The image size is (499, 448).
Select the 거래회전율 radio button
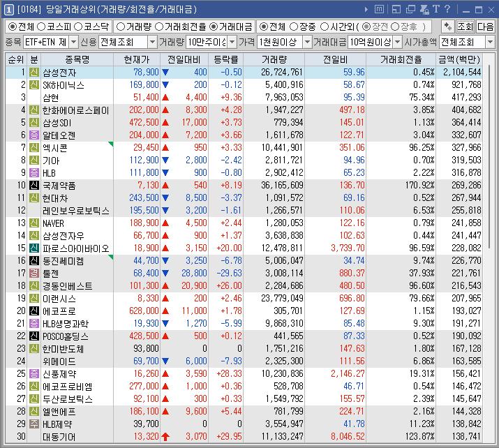click(159, 27)
